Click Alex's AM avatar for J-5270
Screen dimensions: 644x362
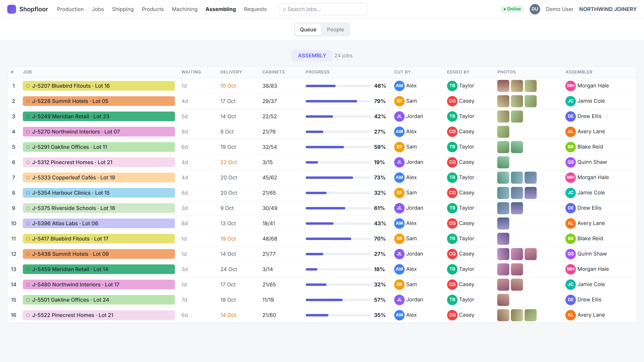coord(399,132)
